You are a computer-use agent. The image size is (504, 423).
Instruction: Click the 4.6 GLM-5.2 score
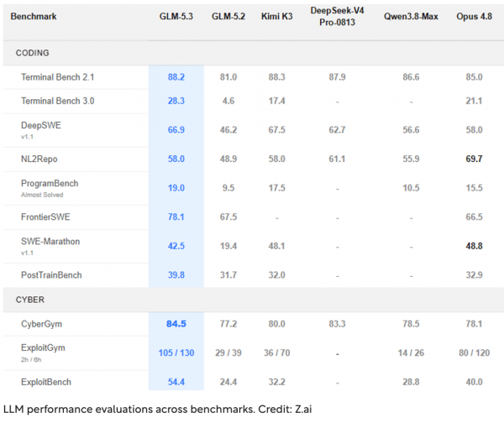coord(228,101)
